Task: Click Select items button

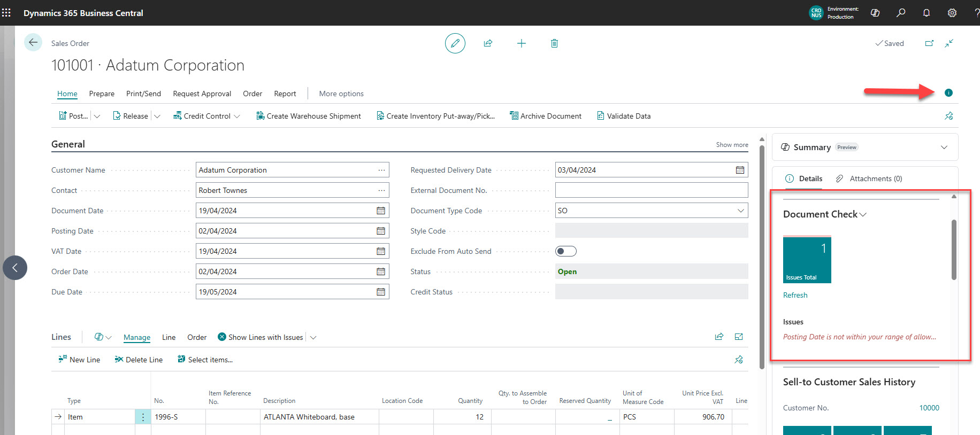Action: 205,360
